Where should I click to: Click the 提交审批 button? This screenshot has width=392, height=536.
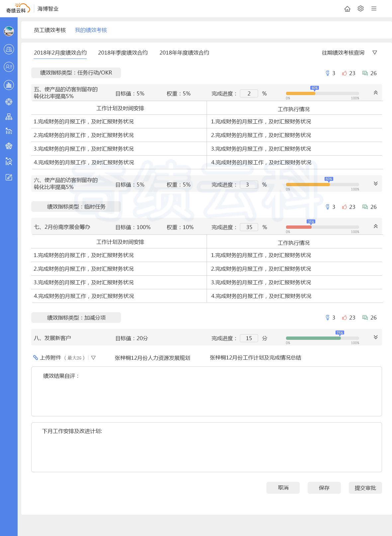365,488
